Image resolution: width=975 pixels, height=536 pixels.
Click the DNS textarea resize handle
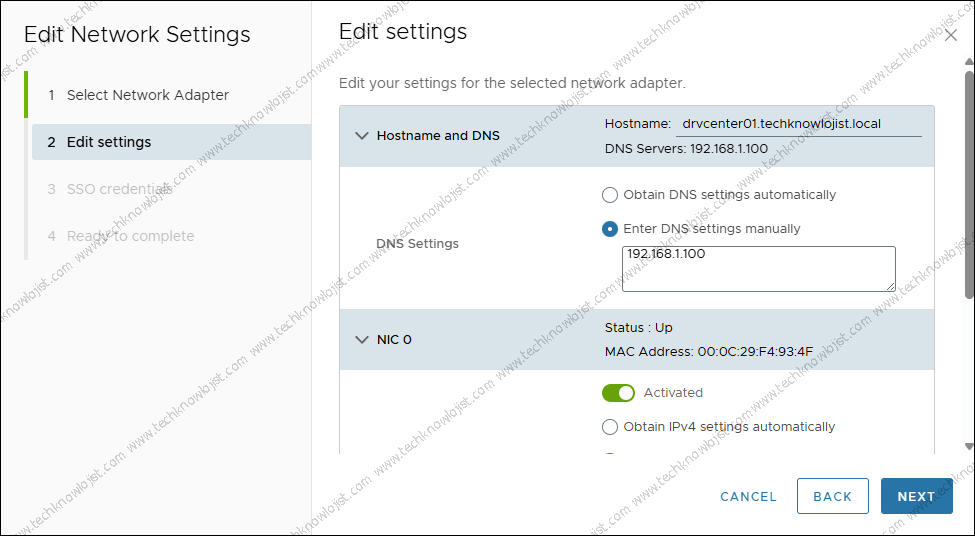click(889, 286)
